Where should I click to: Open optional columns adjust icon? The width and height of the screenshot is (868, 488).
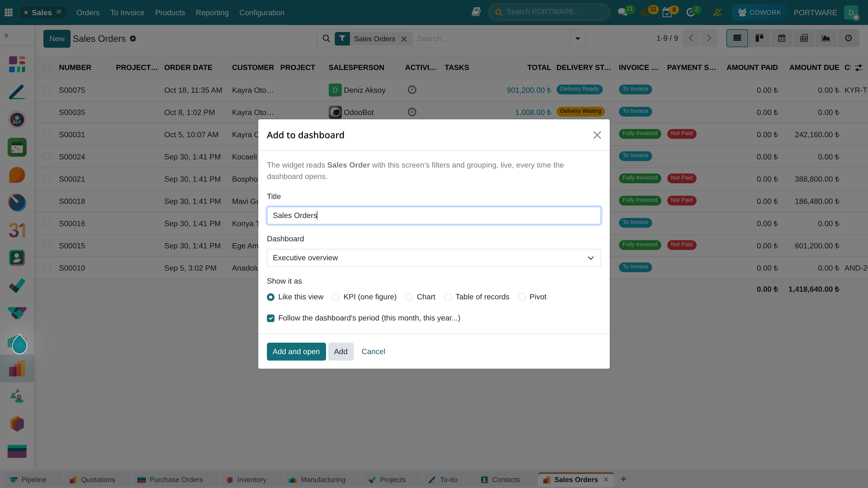tap(859, 67)
